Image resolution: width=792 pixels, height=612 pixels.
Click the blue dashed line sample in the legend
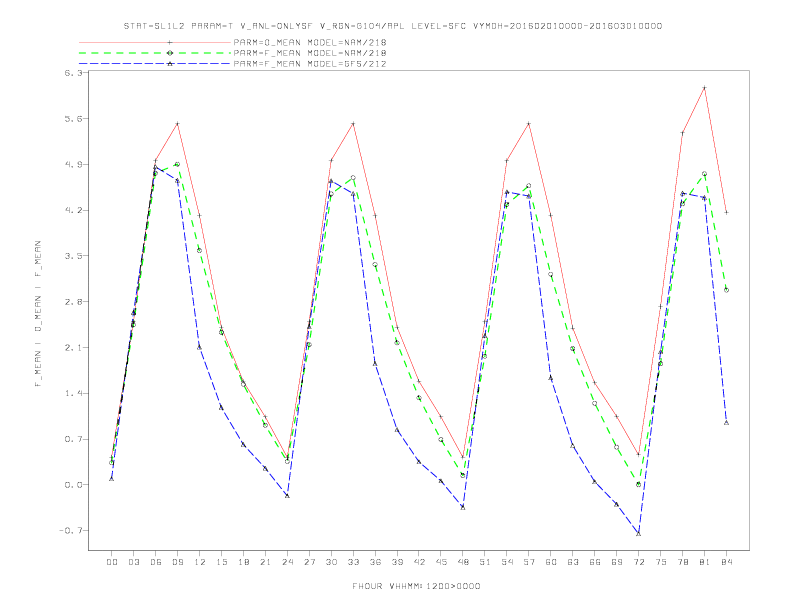tap(155, 64)
